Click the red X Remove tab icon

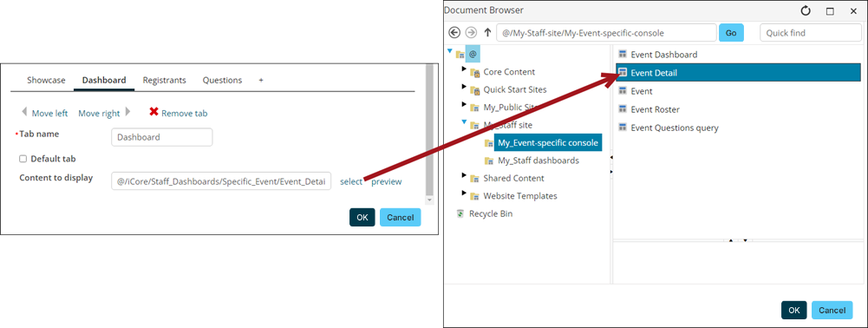click(x=153, y=112)
